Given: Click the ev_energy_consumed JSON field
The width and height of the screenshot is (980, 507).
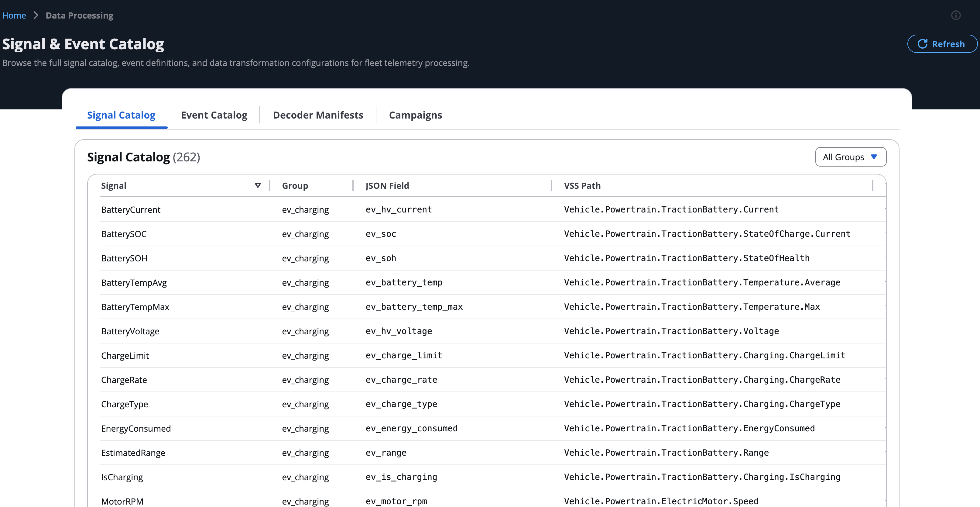Looking at the screenshot, I should [x=412, y=429].
